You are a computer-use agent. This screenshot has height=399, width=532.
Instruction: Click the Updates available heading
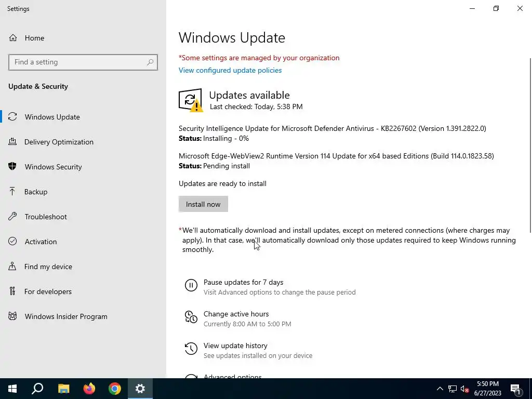249,95
